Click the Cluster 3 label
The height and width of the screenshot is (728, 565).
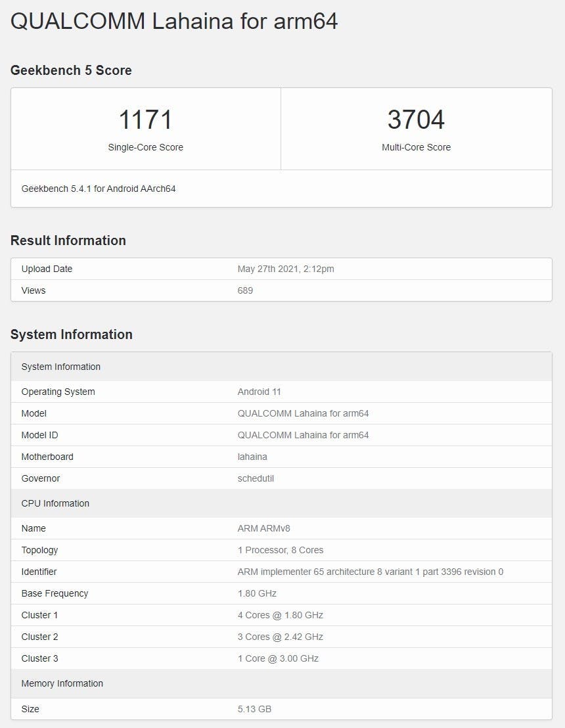[39, 658]
